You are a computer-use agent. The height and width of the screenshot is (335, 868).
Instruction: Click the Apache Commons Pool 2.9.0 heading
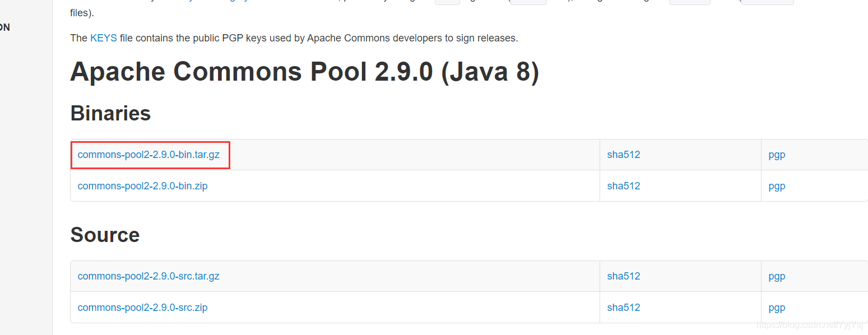point(304,72)
